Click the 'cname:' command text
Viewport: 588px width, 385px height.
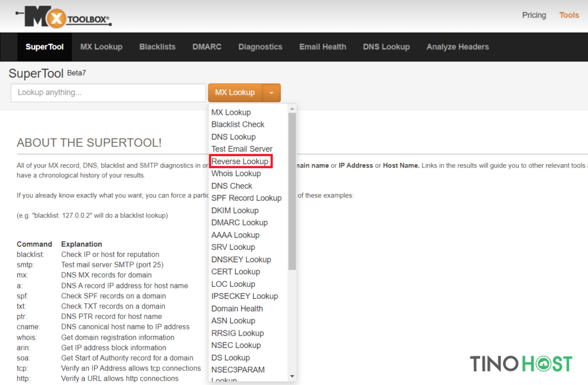(x=28, y=327)
